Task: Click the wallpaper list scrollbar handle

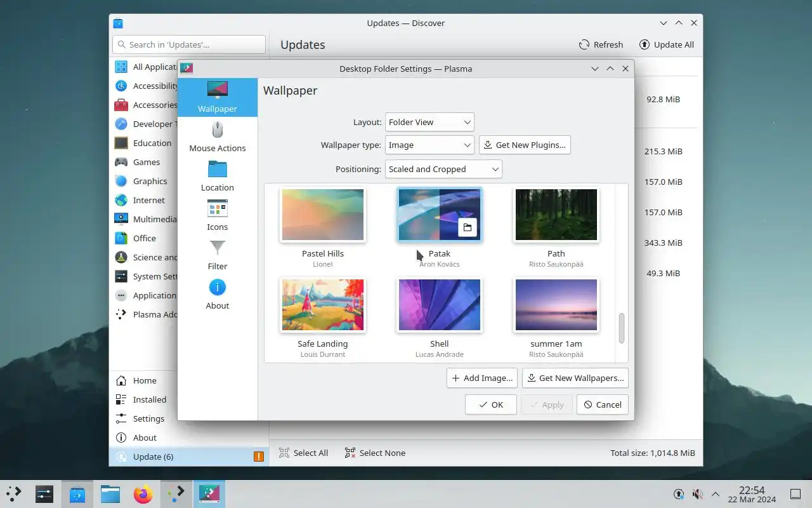Action: click(x=622, y=328)
